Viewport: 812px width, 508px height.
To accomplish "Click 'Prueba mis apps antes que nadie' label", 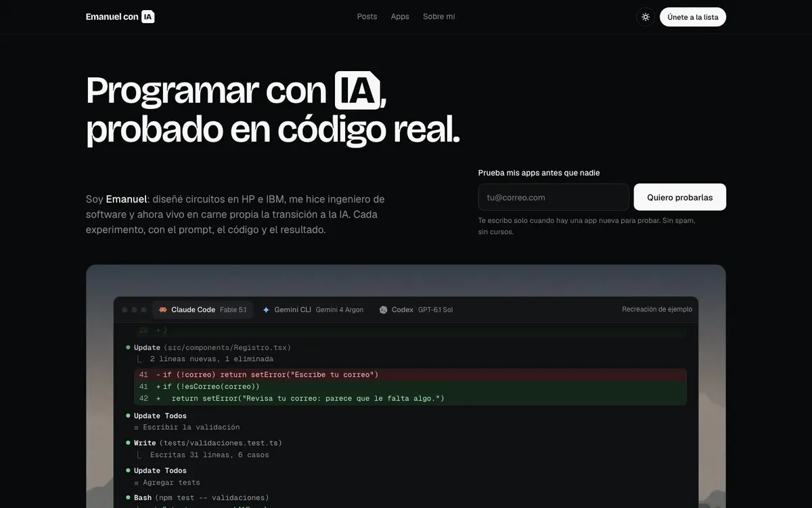I will click(539, 173).
